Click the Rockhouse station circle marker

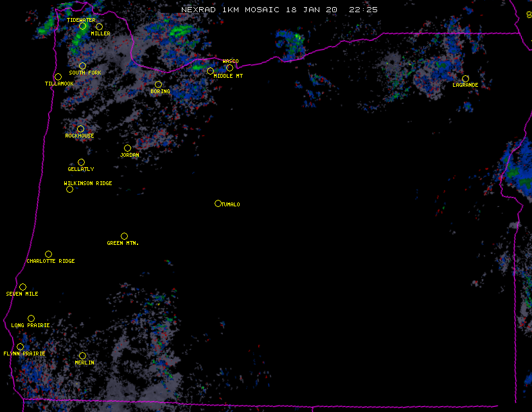tap(80, 129)
